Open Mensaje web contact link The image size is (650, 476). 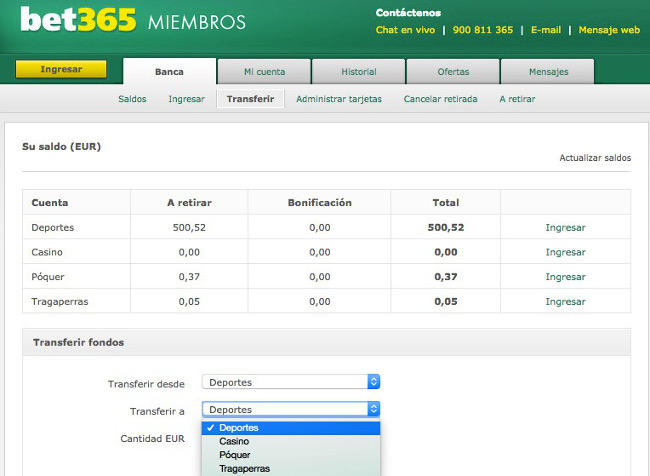609,30
